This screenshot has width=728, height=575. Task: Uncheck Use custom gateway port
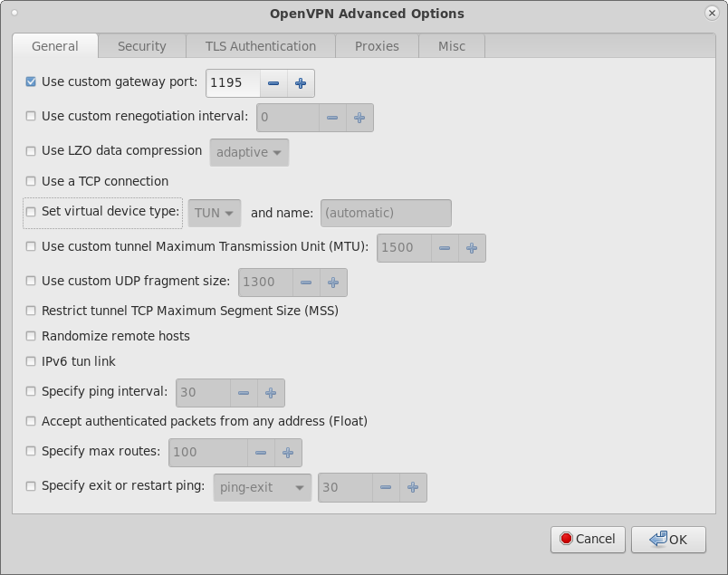31,81
